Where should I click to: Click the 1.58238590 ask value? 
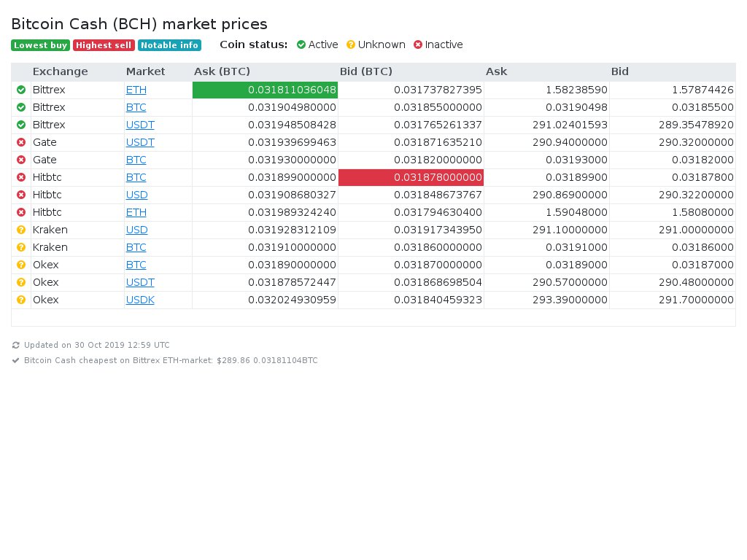click(576, 90)
